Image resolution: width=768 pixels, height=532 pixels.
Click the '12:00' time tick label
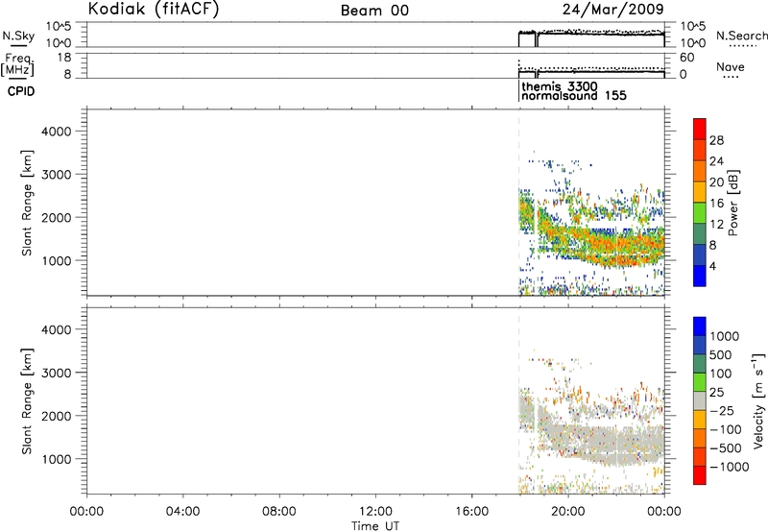click(x=375, y=512)
